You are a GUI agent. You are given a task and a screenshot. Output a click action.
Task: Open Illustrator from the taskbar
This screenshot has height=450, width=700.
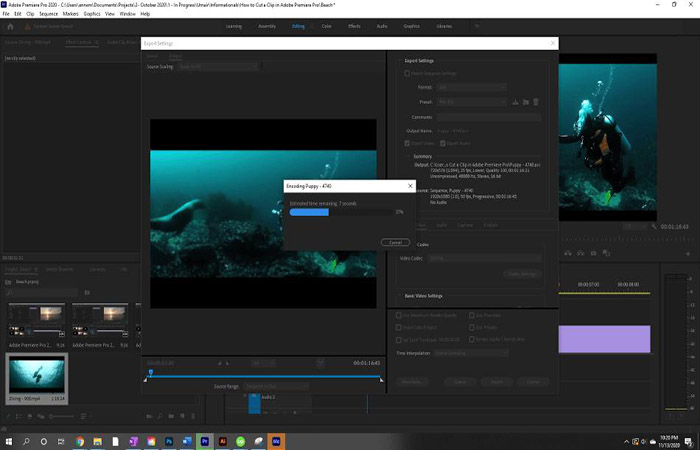click(x=222, y=442)
